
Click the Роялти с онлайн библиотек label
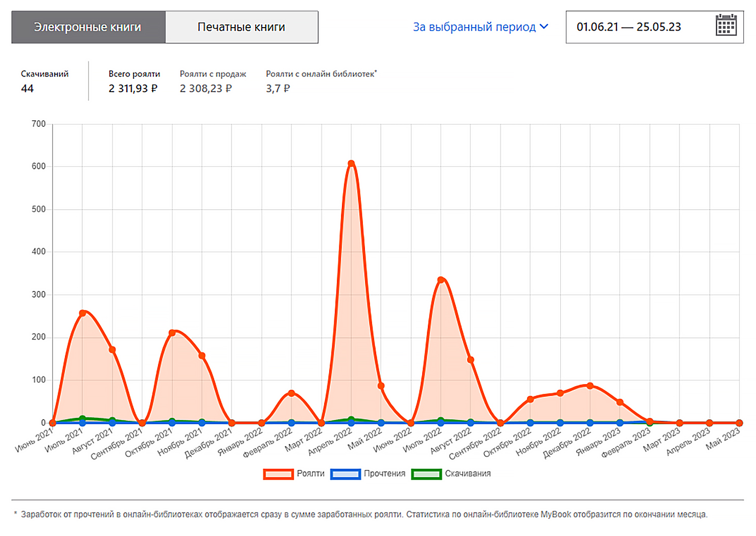(321, 74)
